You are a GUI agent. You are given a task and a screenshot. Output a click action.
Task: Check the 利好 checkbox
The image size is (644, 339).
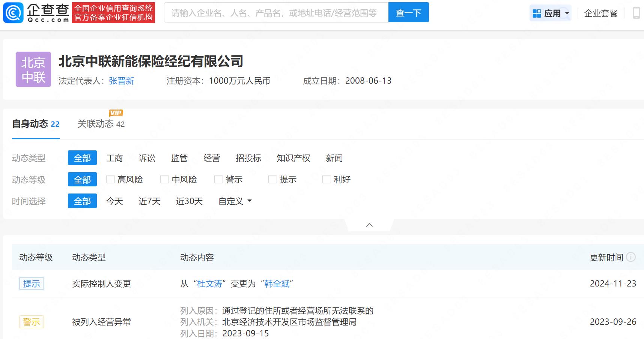pyautogui.click(x=327, y=179)
